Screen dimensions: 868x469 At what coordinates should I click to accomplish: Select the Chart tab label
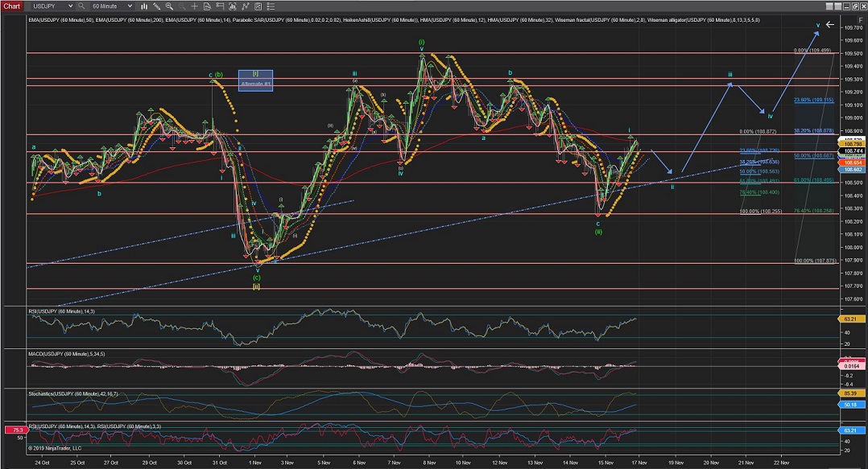[13, 6]
